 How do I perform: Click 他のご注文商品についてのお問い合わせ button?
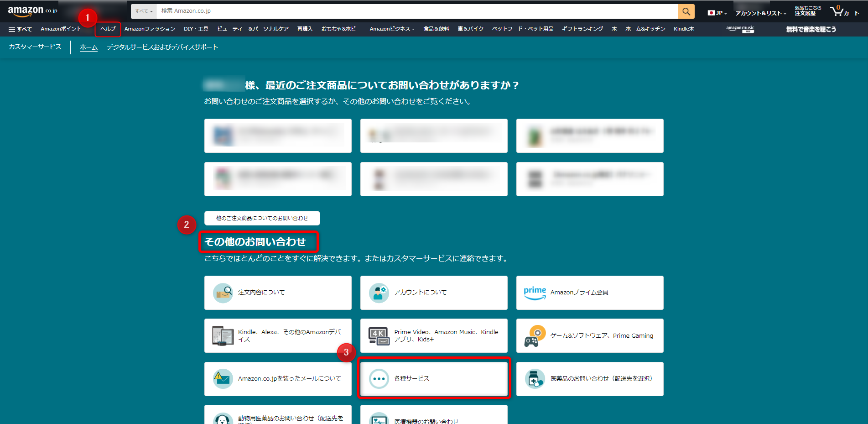(262, 218)
